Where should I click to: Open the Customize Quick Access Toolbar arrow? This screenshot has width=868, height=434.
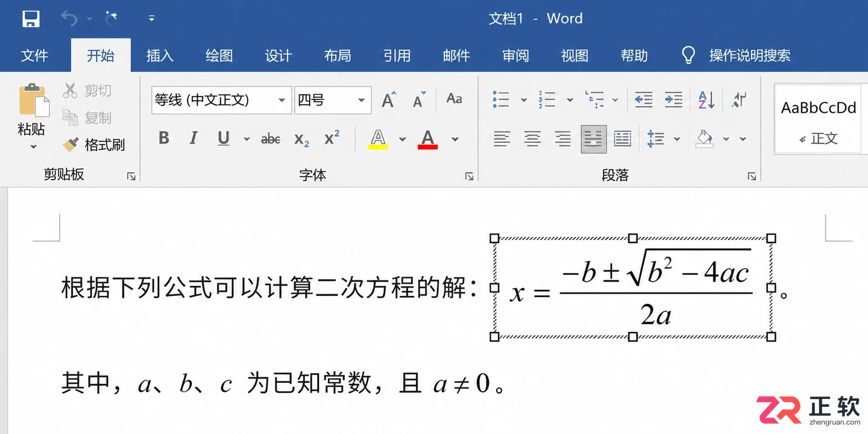coord(151,19)
